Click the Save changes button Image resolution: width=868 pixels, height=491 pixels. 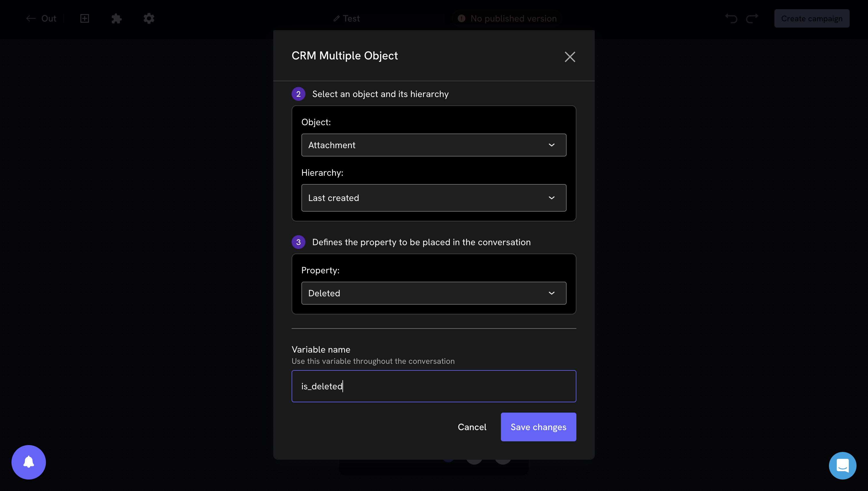[538, 427]
